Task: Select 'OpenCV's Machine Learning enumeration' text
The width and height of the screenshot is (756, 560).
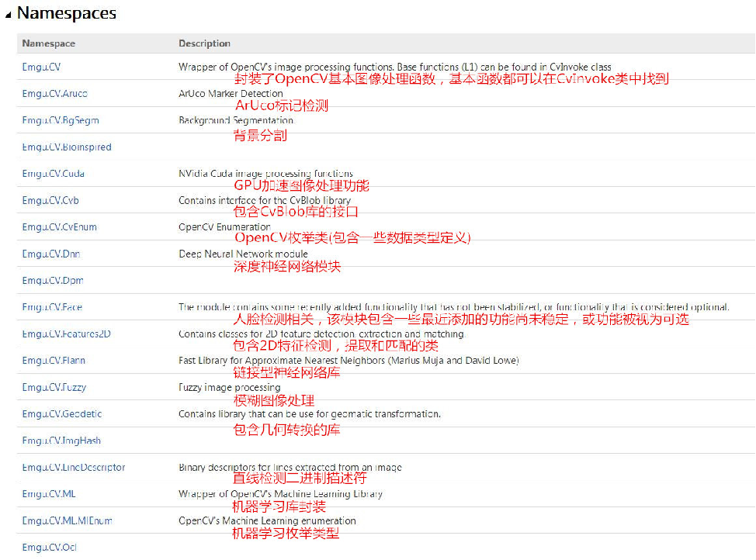Action: pyautogui.click(x=267, y=521)
